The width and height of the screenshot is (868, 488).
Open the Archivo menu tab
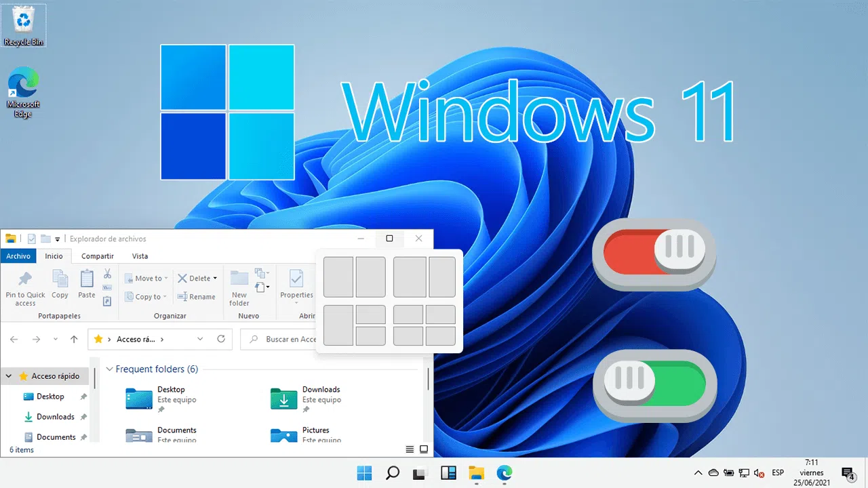(19, 256)
